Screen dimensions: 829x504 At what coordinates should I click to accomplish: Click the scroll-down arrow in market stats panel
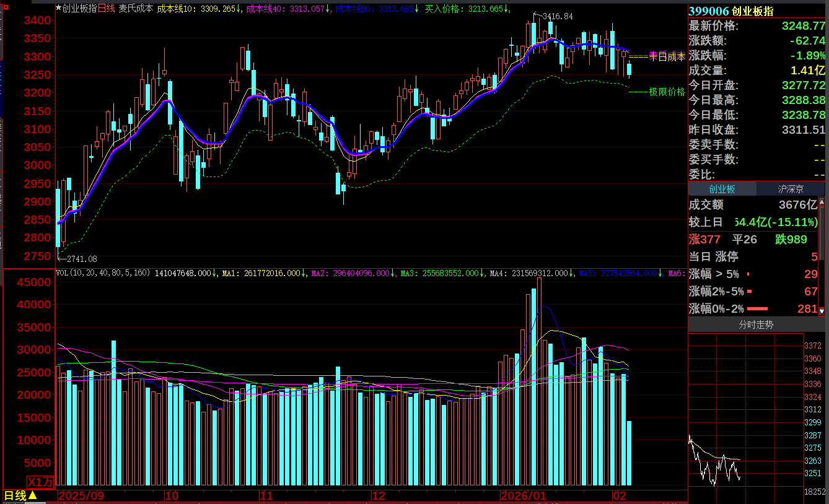[822, 311]
